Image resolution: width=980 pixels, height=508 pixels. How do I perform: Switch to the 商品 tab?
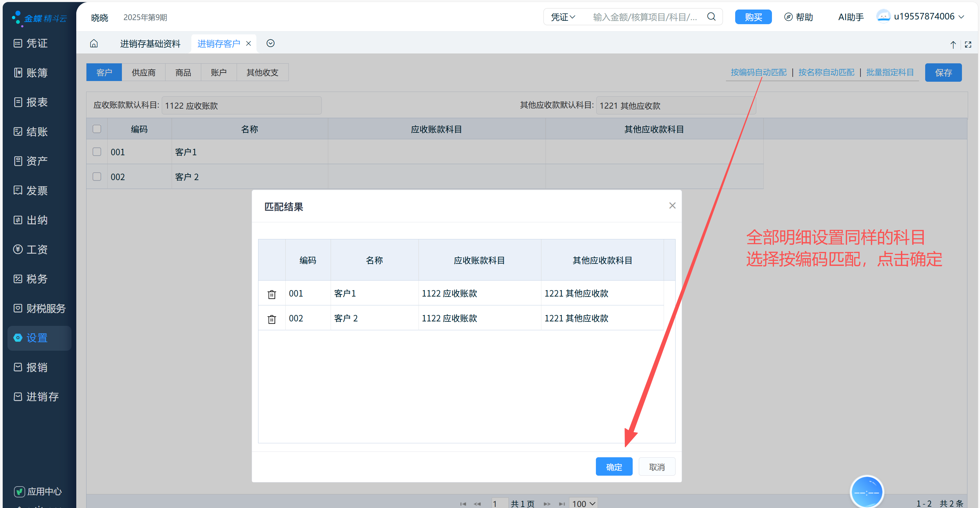(x=183, y=72)
